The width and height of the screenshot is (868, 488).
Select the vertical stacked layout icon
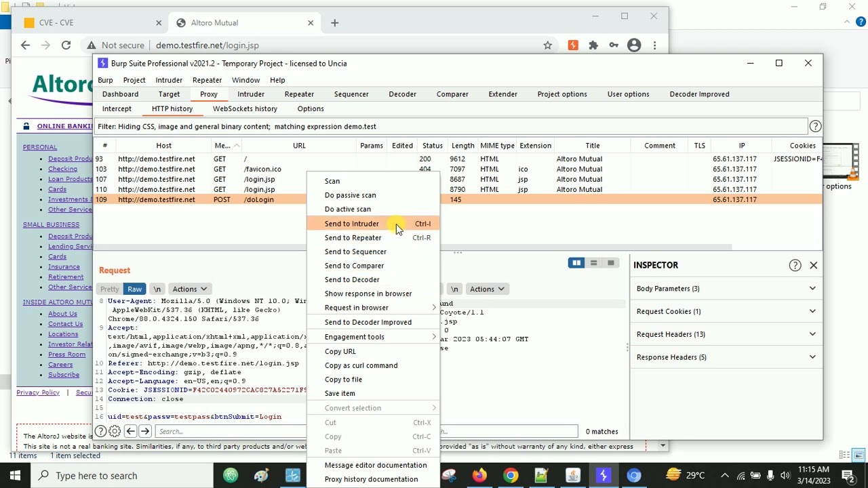[593, 263]
